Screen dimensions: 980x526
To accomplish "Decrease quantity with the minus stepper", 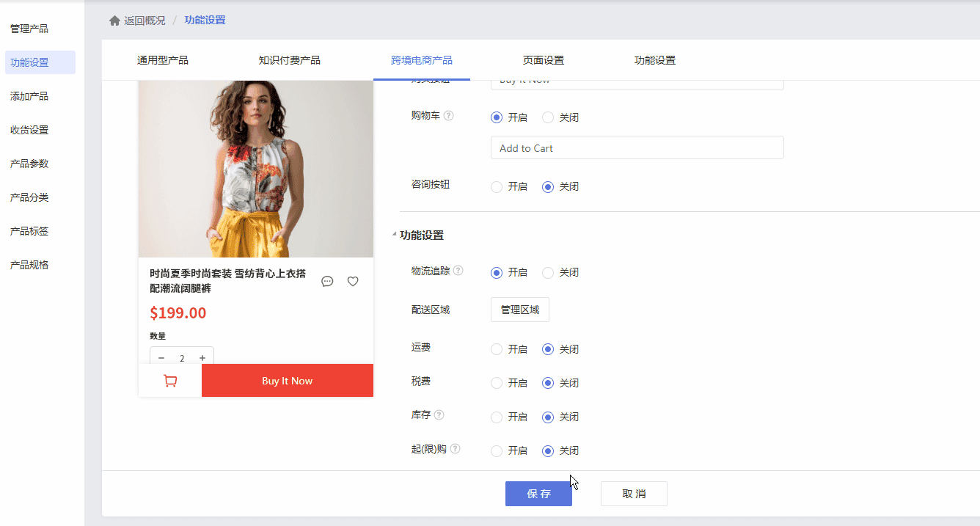I will pos(161,358).
